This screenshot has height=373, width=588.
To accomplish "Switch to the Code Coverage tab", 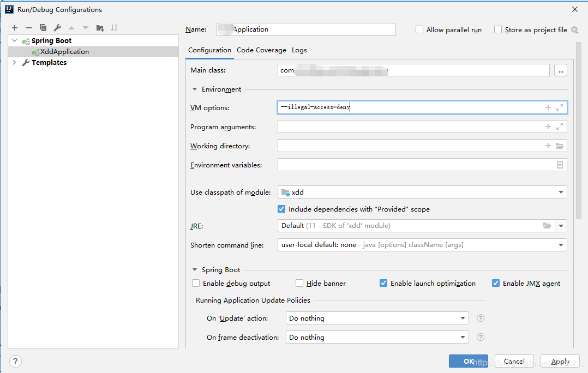I will point(261,50).
